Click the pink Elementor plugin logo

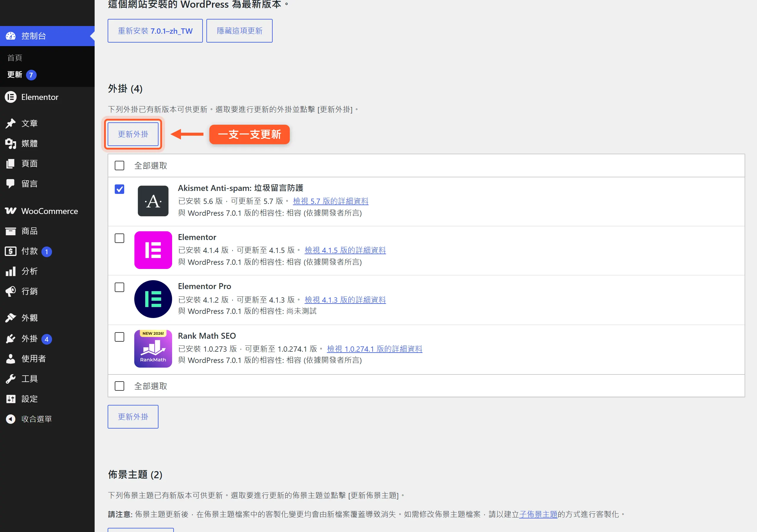pos(153,250)
